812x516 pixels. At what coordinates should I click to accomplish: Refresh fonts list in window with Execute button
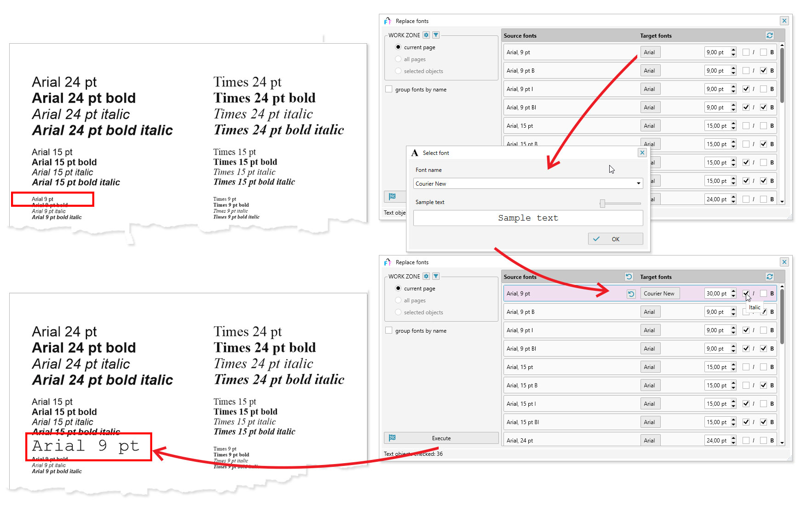770,277
